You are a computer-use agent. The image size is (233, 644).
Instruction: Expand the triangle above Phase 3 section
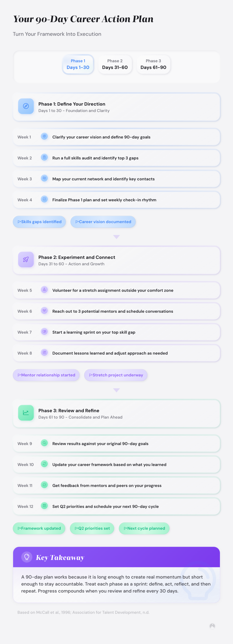click(116, 390)
